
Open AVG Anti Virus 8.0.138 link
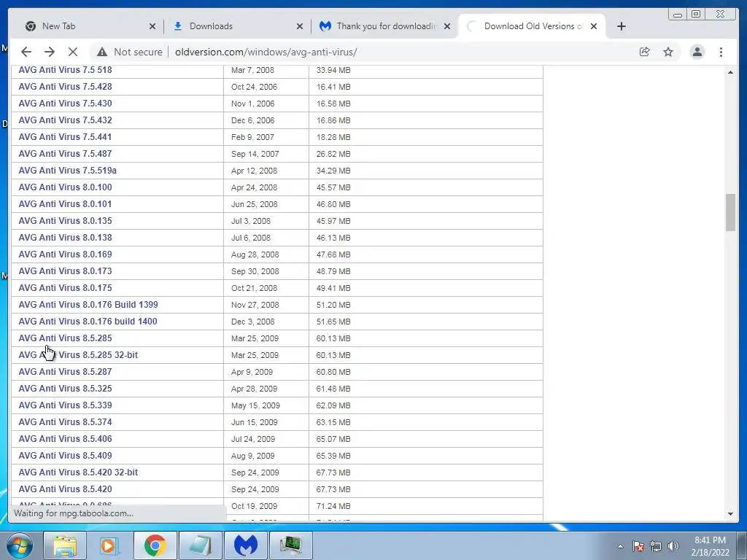65,238
